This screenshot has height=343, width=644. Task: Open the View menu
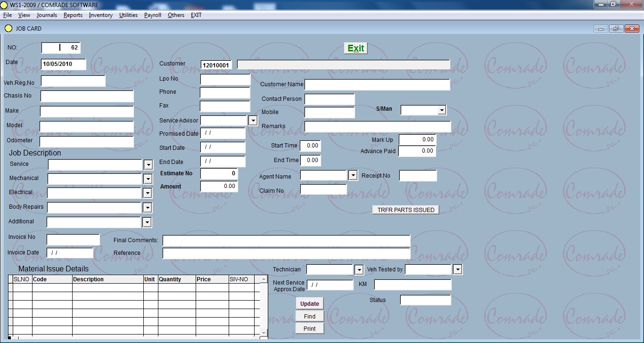point(24,15)
